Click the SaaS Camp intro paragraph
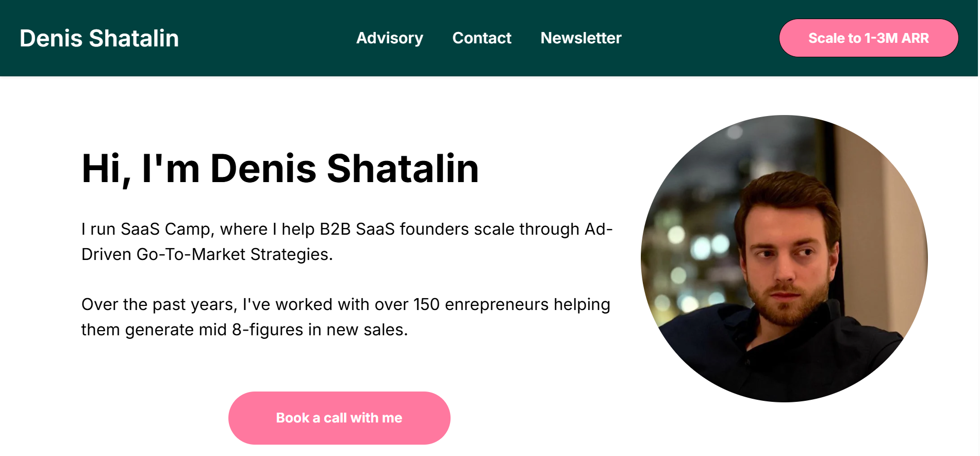980x456 pixels. (345, 241)
